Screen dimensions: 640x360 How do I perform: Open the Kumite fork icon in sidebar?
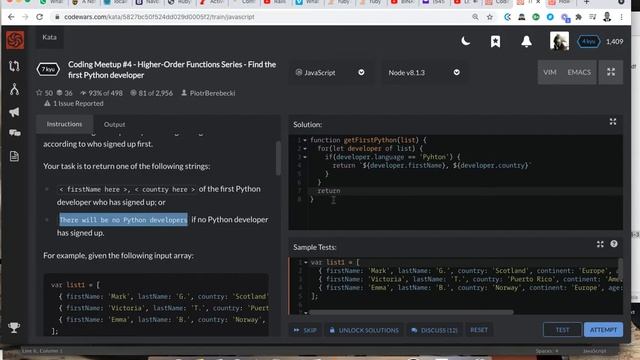(14, 89)
